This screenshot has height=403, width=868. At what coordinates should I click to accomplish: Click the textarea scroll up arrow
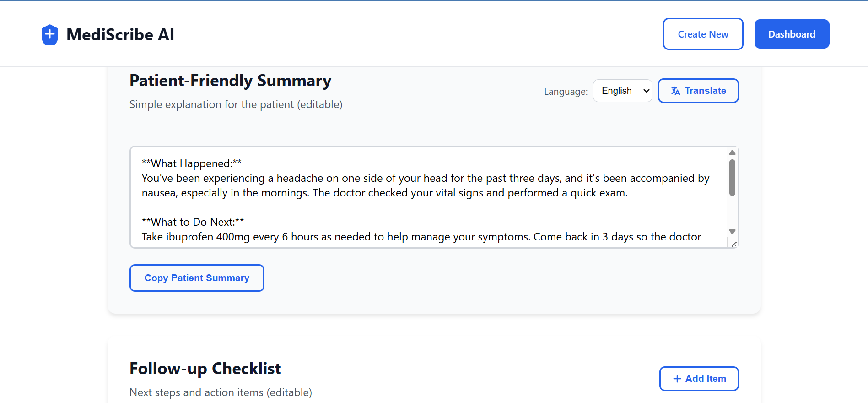point(732,152)
